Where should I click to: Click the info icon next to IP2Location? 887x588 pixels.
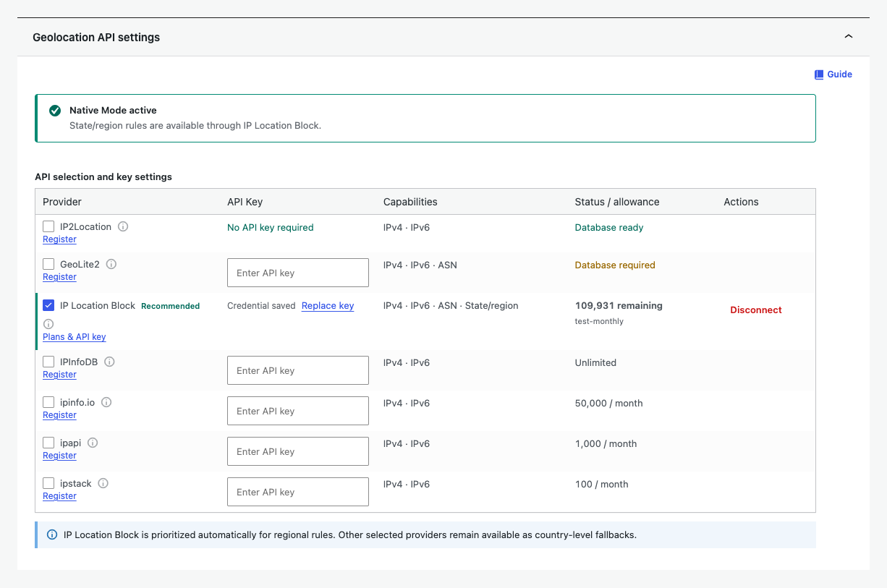(123, 226)
